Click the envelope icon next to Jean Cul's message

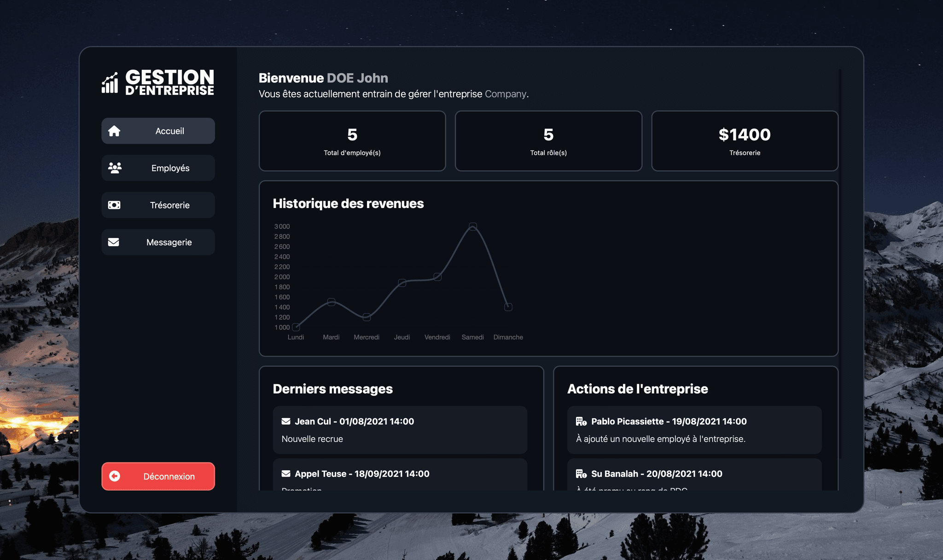coord(285,421)
